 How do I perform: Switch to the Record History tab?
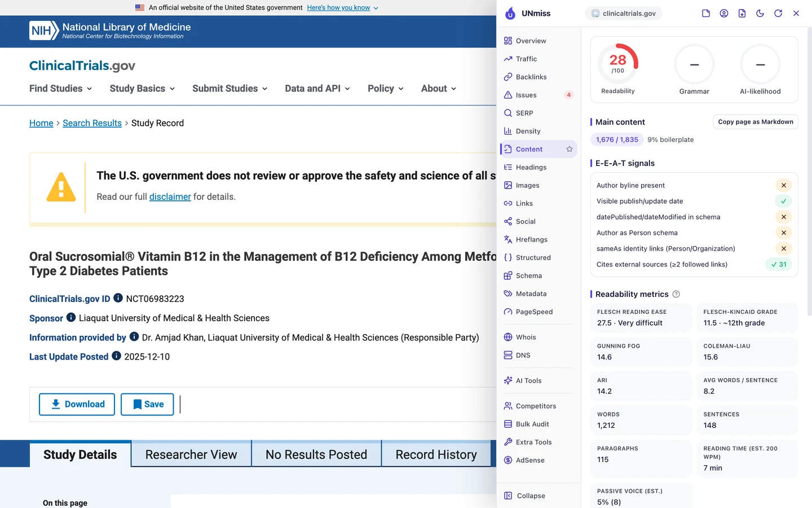pyautogui.click(x=436, y=454)
